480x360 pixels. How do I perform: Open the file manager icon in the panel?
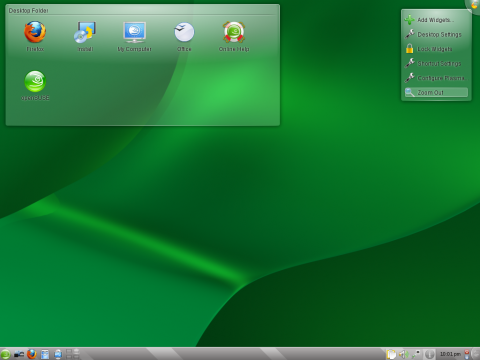pyautogui.click(x=45, y=354)
